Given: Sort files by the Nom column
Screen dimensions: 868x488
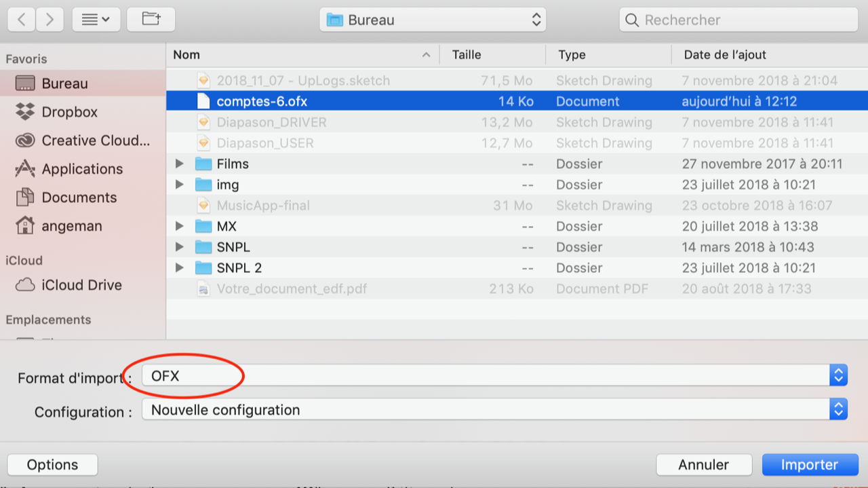Looking at the screenshot, I should tap(302, 55).
